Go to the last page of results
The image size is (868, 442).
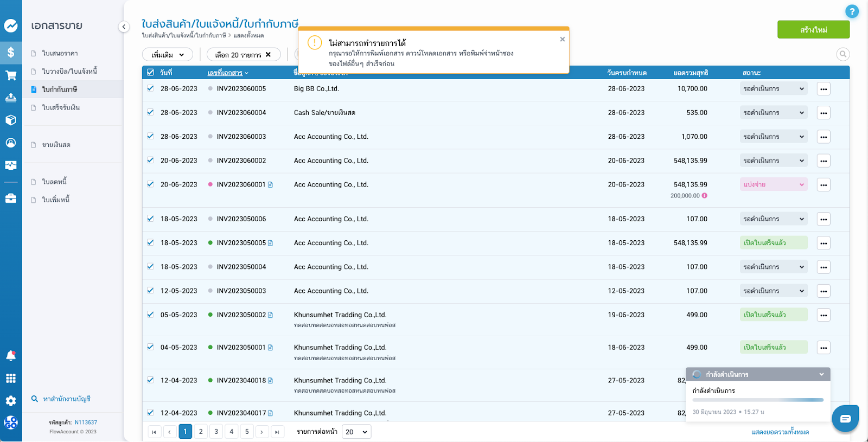[277, 432]
